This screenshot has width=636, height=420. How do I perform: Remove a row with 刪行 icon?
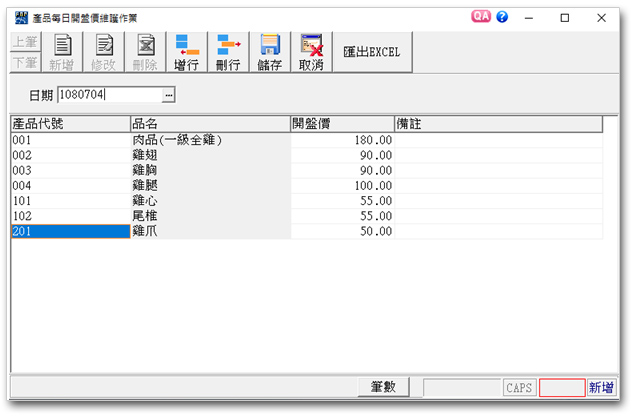(228, 52)
